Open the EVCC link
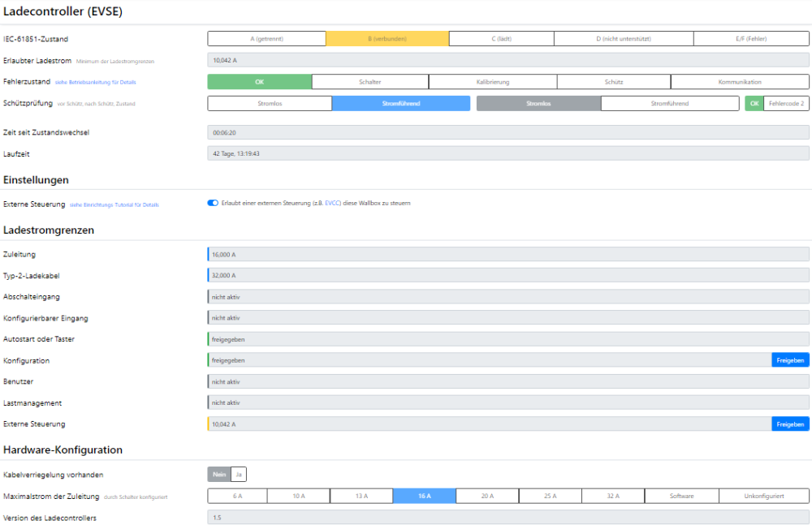 (333, 203)
